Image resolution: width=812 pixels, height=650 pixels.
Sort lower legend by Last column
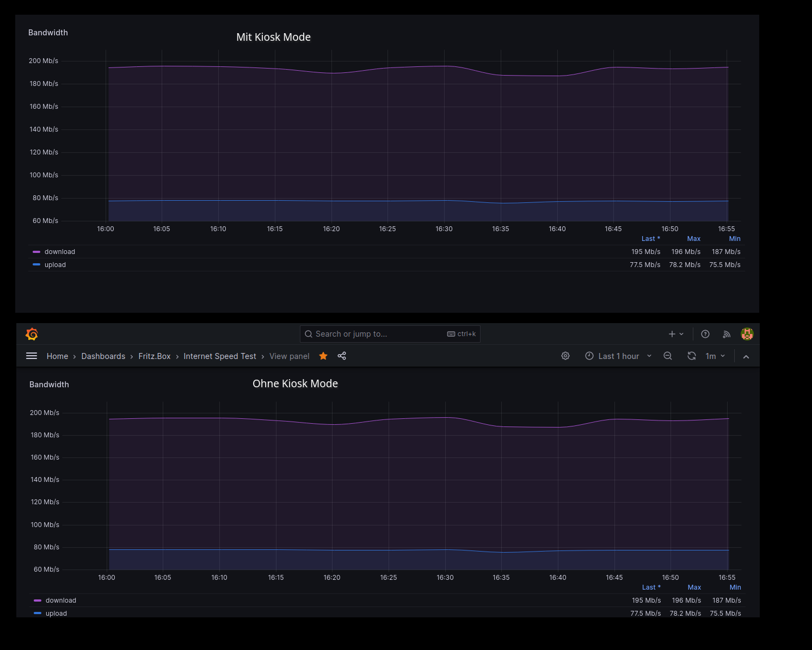[x=651, y=587]
